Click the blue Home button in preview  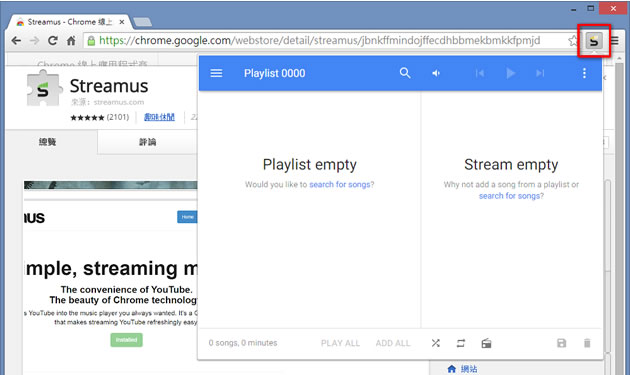pyautogui.click(x=187, y=217)
